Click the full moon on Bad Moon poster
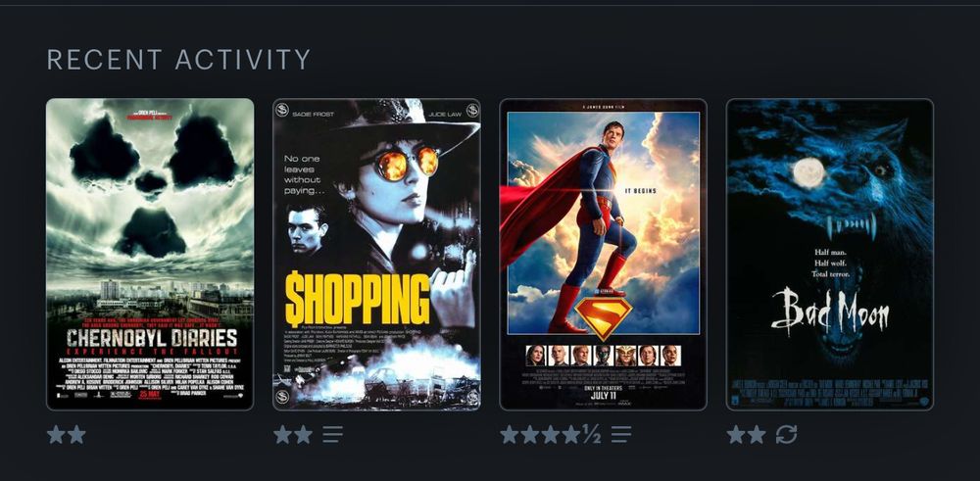Viewport: 980px width, 481px height. 808,173
